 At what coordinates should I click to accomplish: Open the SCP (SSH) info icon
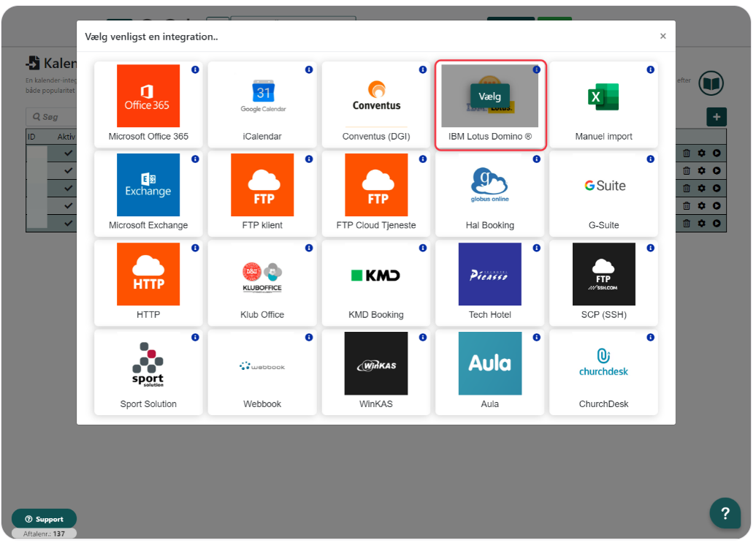pyautogui.click(x=650, y=248)
